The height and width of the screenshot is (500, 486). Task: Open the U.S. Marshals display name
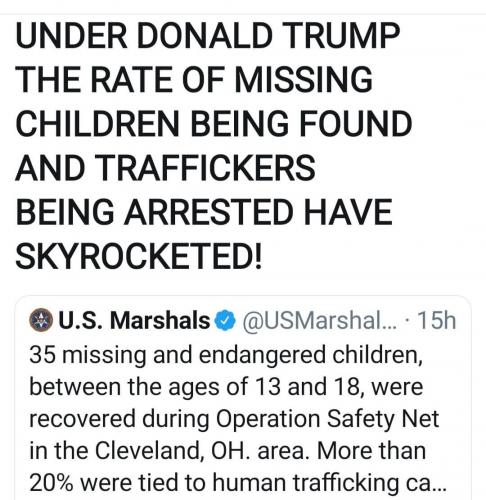click(134, 320)
